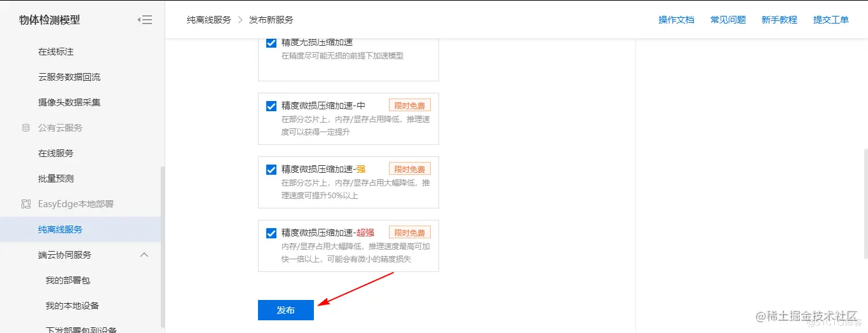Open 我的本地设备 submenu item
This screenshot has height=333, width=868.
[x=72, y=306]
